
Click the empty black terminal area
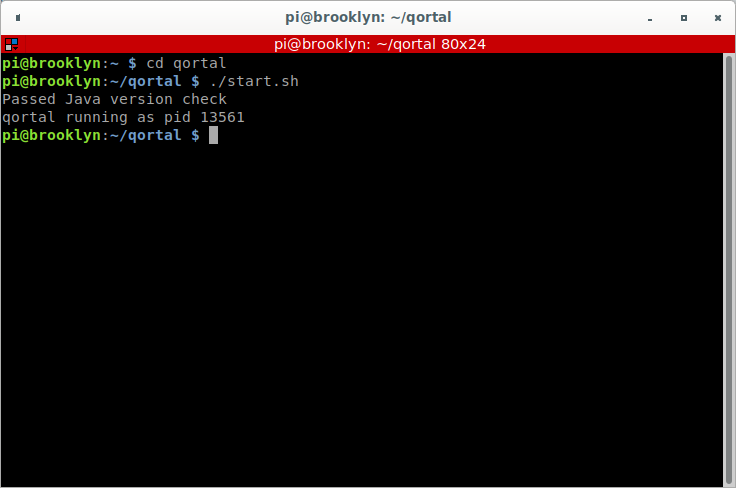click(361, 314)
